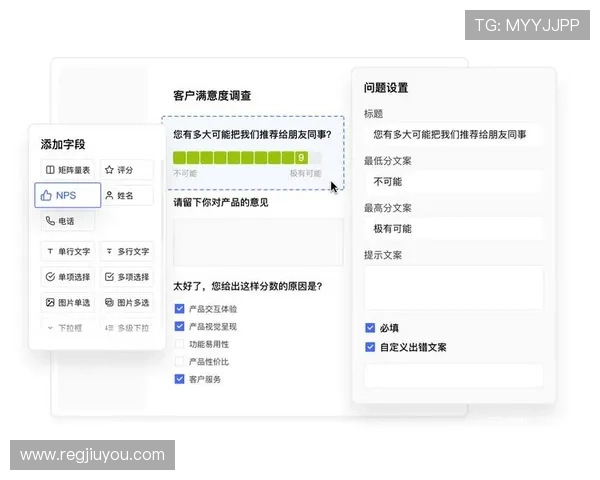Click the 太好了，您给出这样分数的原因是 question
Viewport: 600px width, 480px height.
[248, 286]
